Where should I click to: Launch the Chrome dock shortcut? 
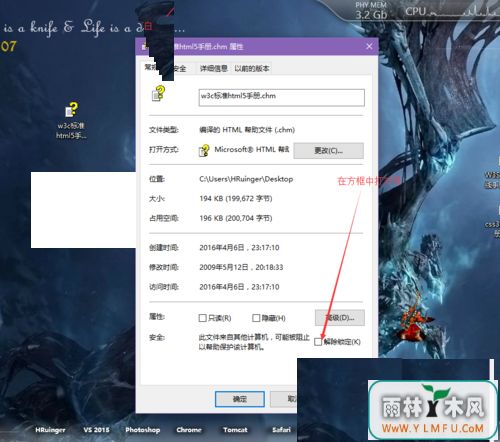point(189,430)
